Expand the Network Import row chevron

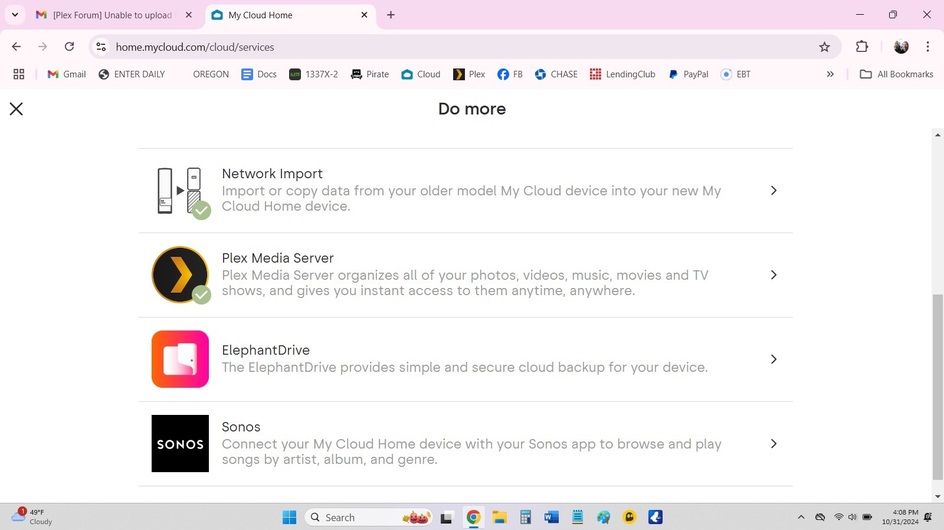[x=774, y=190]
